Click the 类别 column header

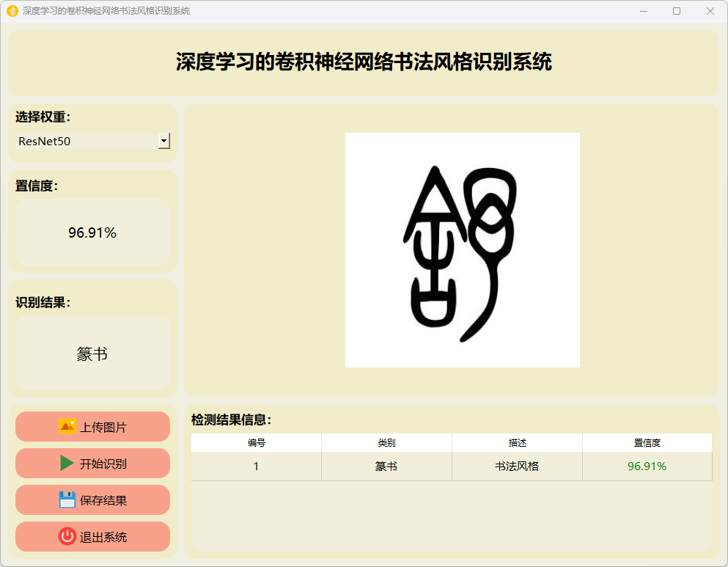[x=386, y=443]
